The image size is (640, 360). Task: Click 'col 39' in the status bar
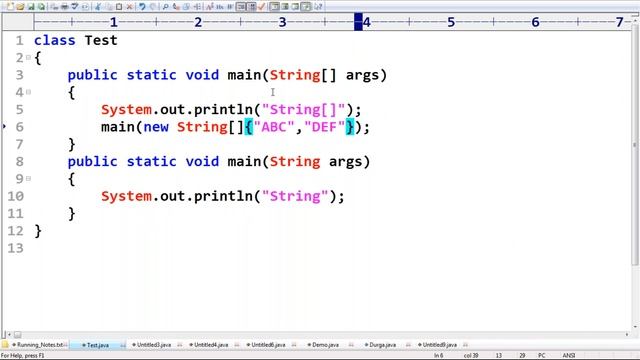tap(471, 356)
